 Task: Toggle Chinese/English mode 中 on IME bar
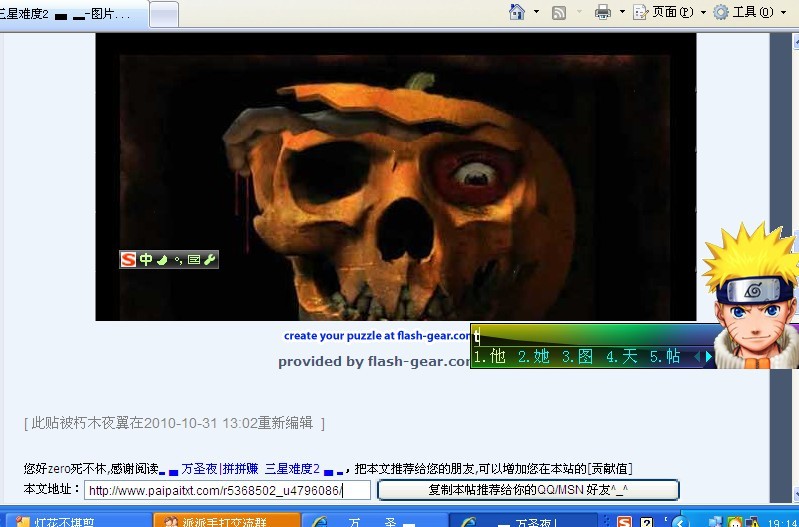(x=146, y=259)
